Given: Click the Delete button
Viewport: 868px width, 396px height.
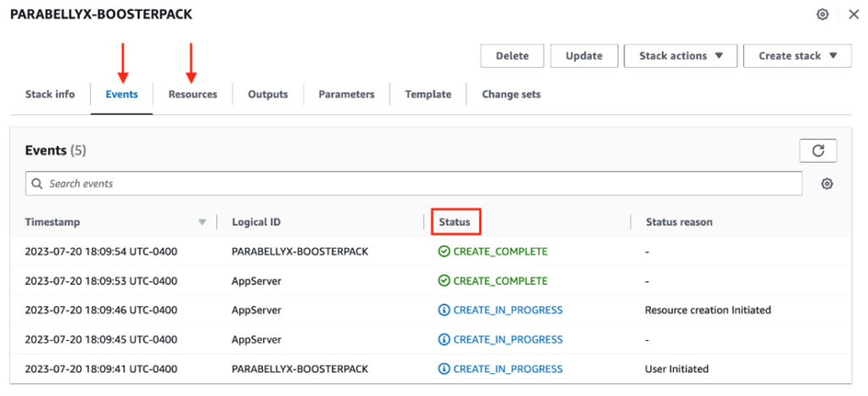Looking at the screenshot, I should (512, 56).
